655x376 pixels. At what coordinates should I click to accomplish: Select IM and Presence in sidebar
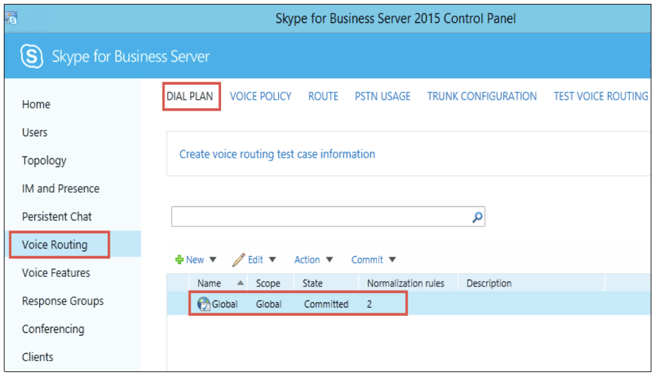coord(61,189)
